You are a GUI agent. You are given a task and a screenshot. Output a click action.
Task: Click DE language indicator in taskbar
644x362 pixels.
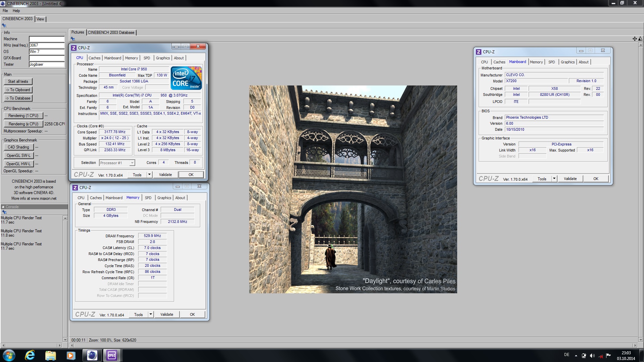point(567,355)
